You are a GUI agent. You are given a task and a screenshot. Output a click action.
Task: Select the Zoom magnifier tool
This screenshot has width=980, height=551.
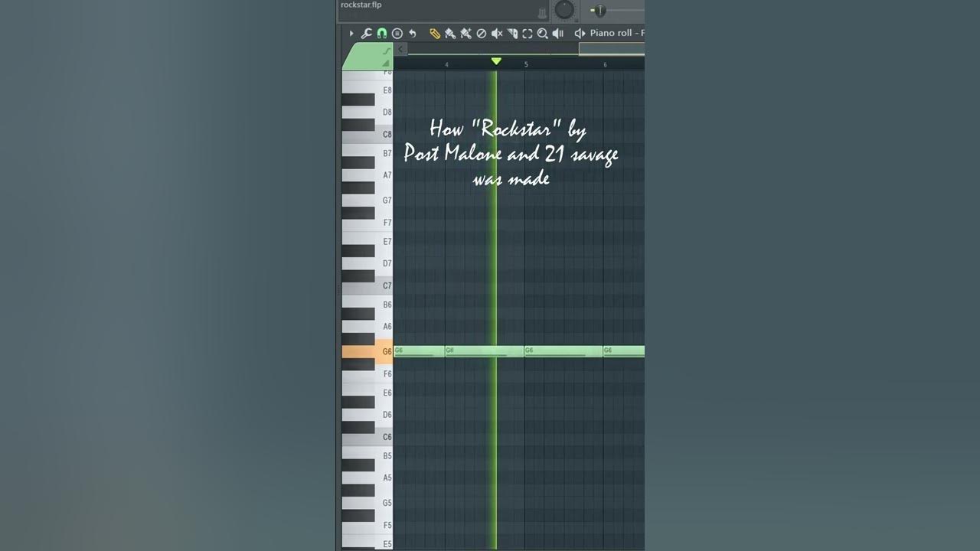[542, 33]
